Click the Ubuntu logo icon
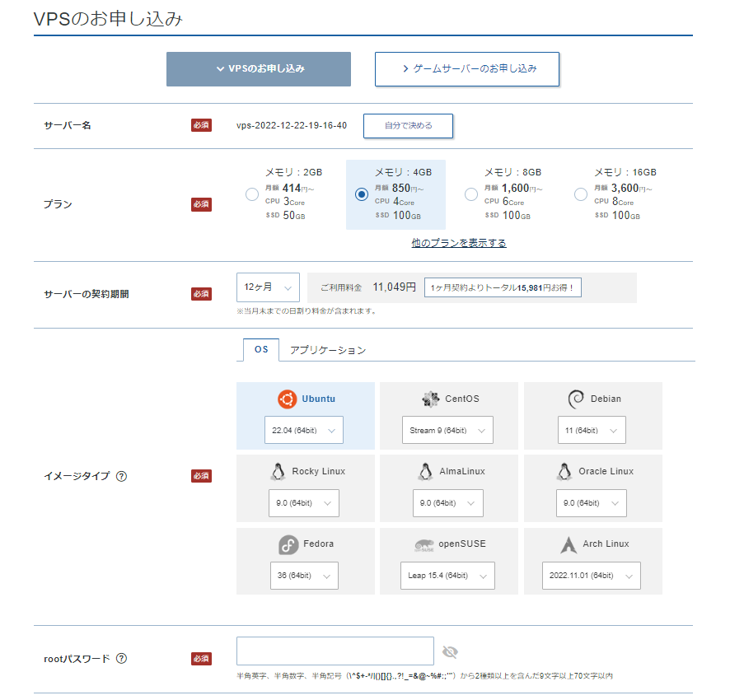 pyautogui.click(x=287, y=399)
